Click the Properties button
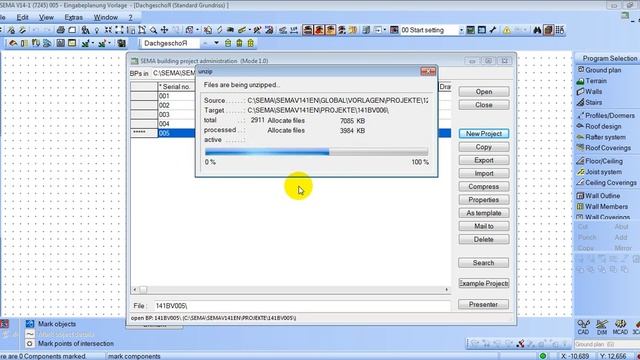 [484, 200]
